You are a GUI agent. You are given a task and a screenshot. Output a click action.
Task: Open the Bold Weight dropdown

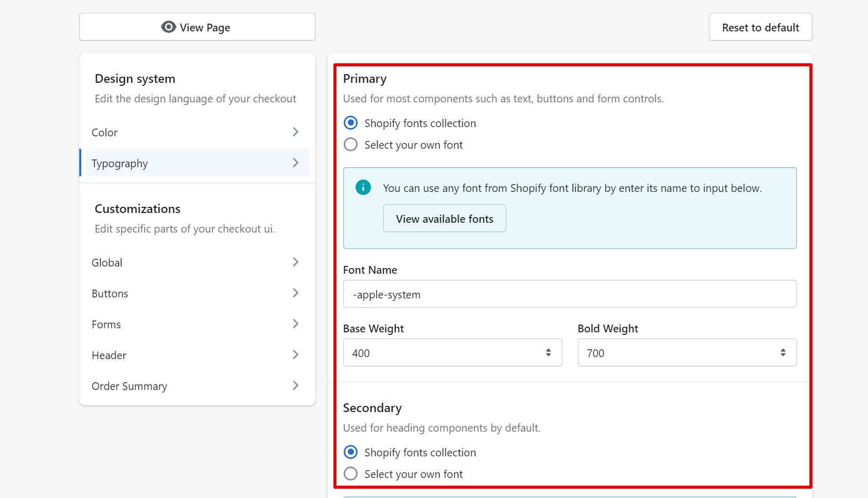coord(687,352)
